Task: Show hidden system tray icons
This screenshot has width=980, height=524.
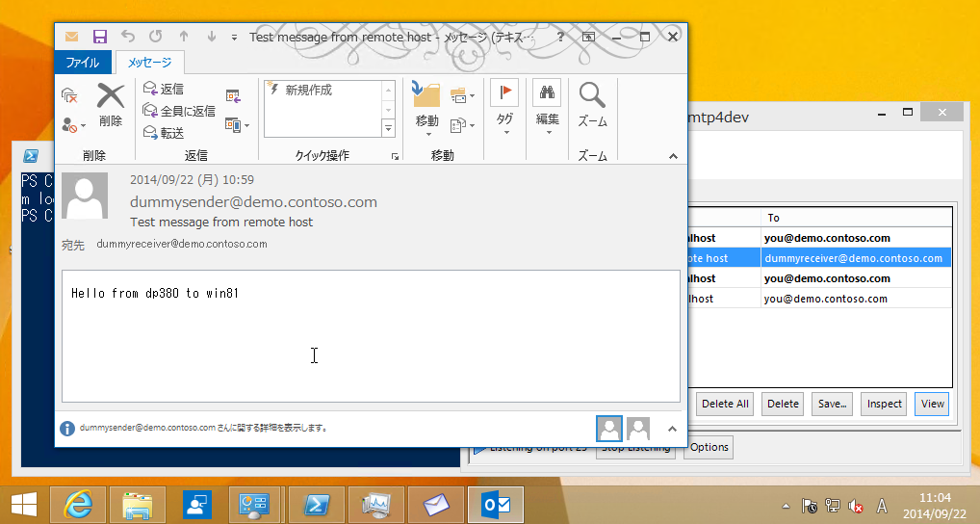Action: click(787, 506)
